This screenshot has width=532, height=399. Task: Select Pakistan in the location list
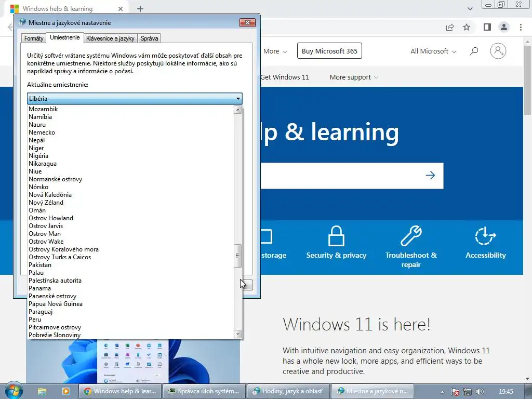[130, 265]
